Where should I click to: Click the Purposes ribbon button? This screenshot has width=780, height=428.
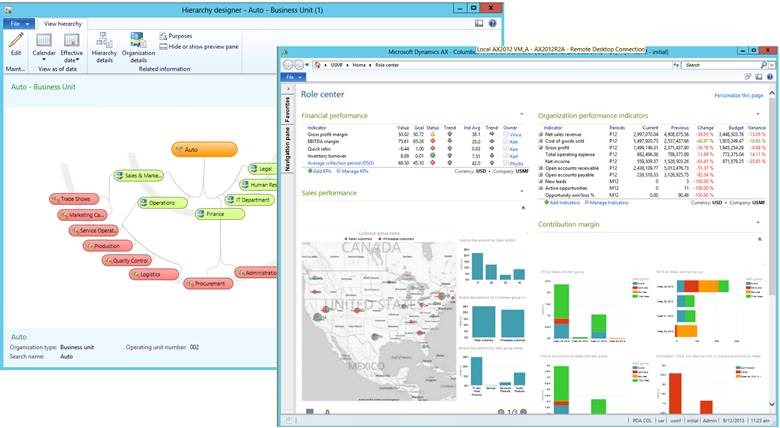click(x=176, y=36)
